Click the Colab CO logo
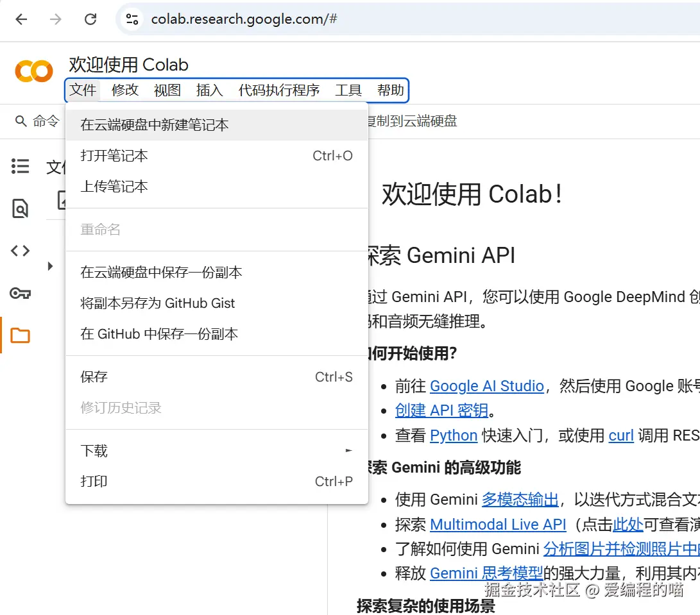 click(34, 71)
